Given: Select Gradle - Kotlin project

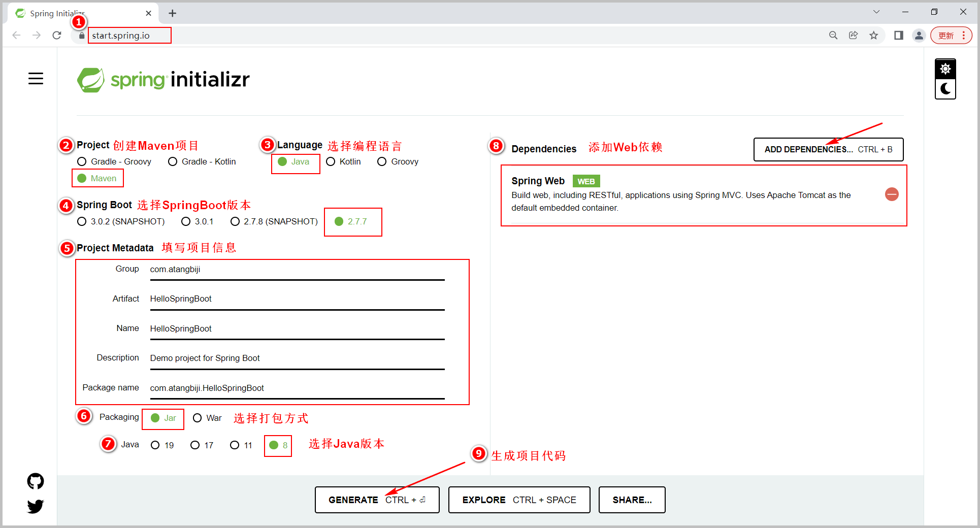Looking at the screenshot, I should click(x=202, y=161).
